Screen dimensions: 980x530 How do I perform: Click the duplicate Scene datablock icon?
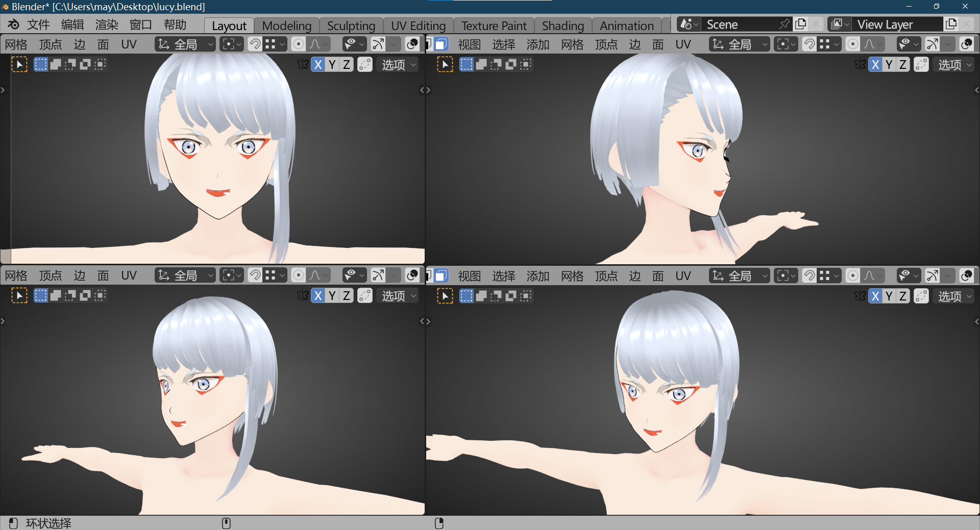click(x=800, y=23)
